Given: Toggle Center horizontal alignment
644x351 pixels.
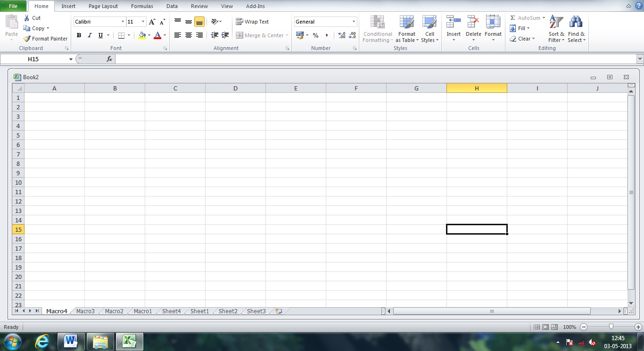Looking at the screenshot, I should (x=189, y=35).
